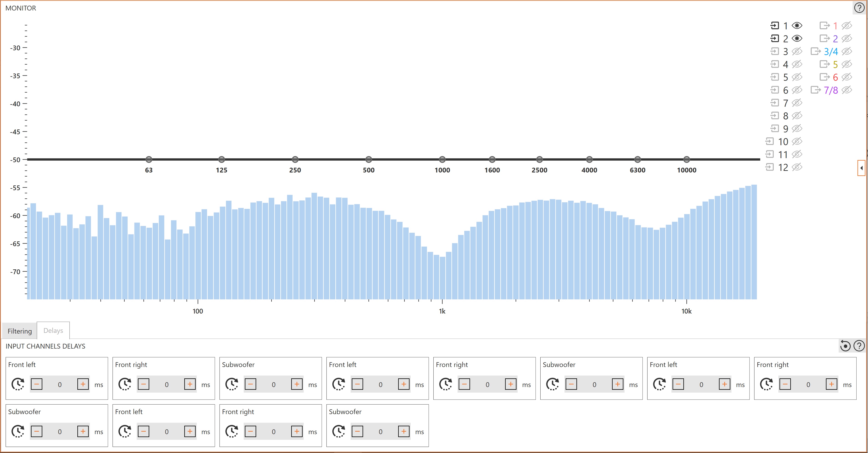Switch to the Filtering tab
The height and width of the screenshot is (453, 868).
[20, 331]
